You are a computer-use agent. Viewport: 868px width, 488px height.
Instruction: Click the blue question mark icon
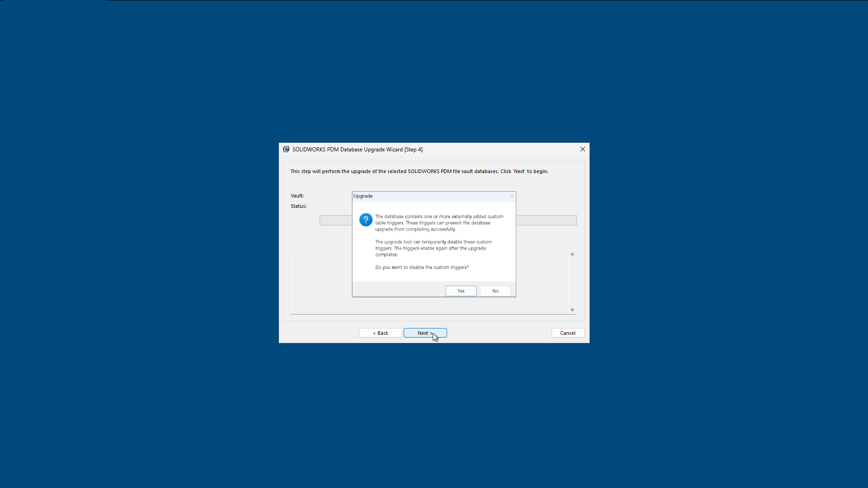pos(366,220)
